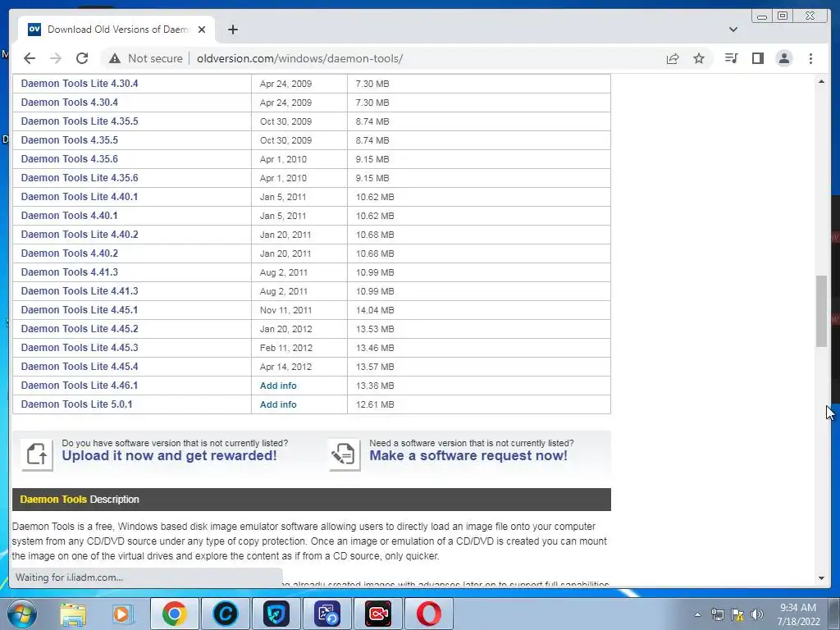This screenshot has width=840, height=630.
Task: Select the 12.61 MB size cell
Action: pyautogui.click(x=479, y=404)
